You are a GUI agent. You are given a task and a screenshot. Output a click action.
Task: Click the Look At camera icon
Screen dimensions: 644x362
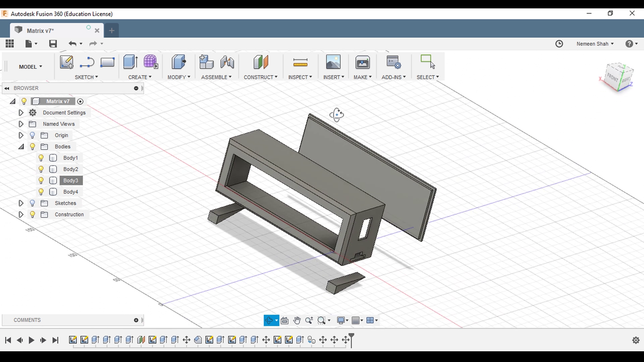[285, 320]
